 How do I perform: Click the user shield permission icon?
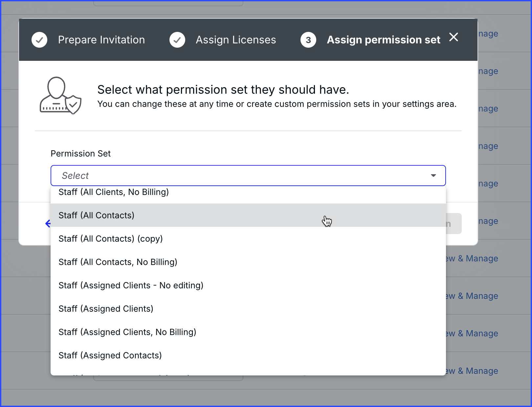click(60, 95)
